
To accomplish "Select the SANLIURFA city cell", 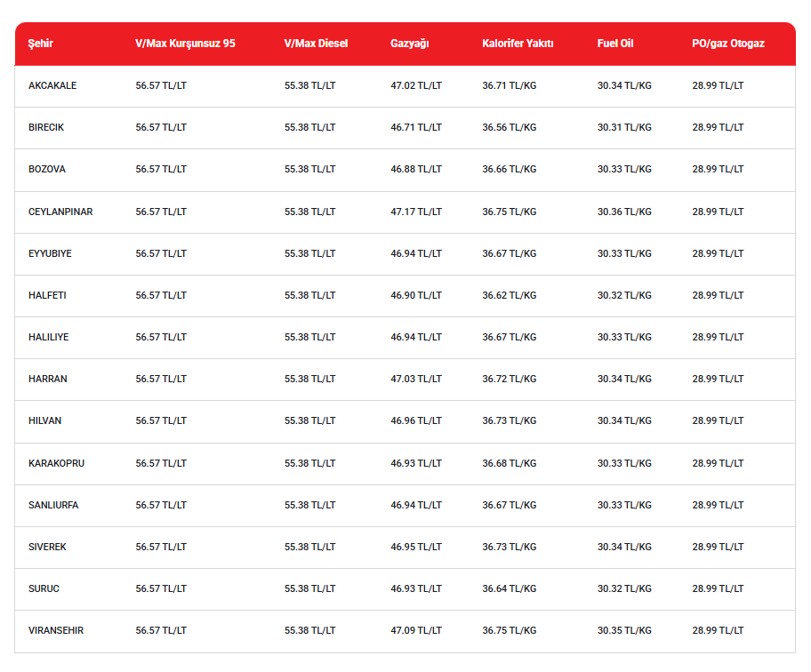I will click(x=53, y=506).
